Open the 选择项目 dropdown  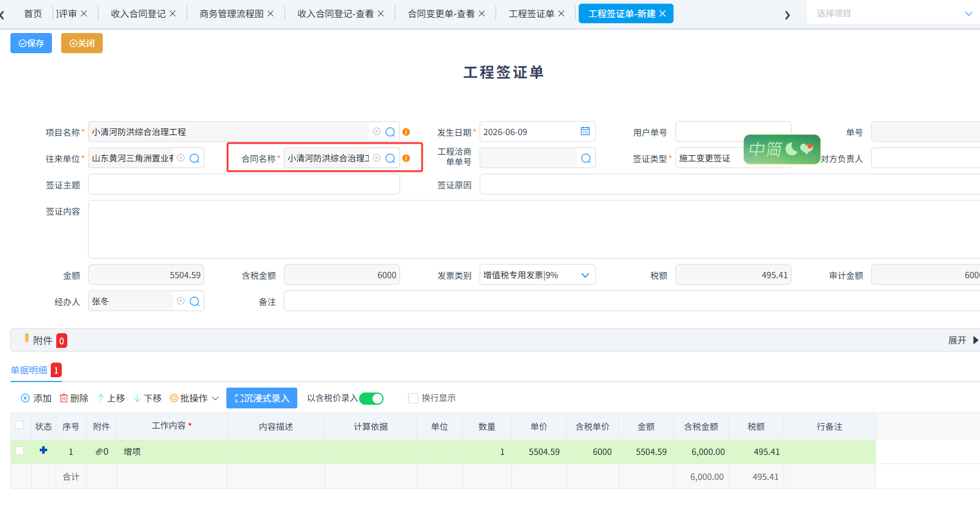point(895,13)
